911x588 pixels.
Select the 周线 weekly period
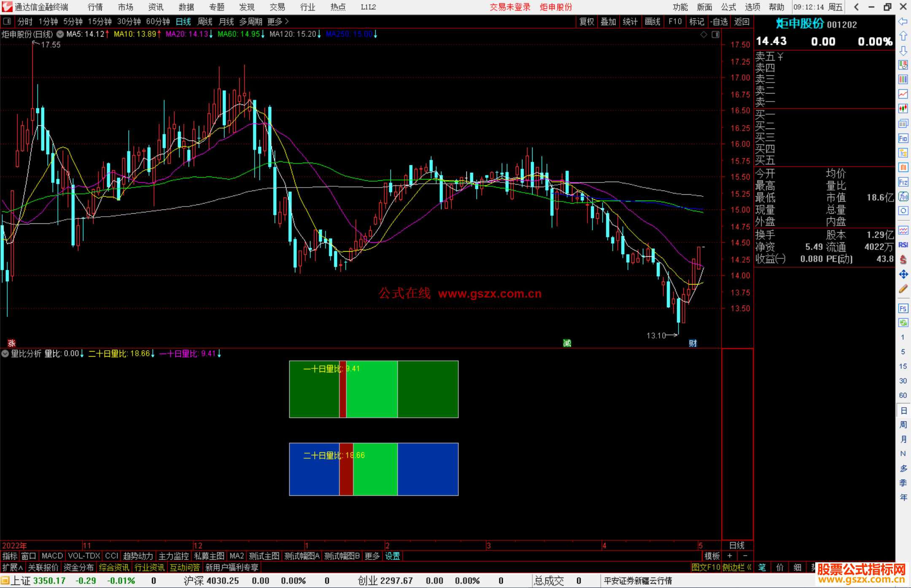tap(205, 21)
